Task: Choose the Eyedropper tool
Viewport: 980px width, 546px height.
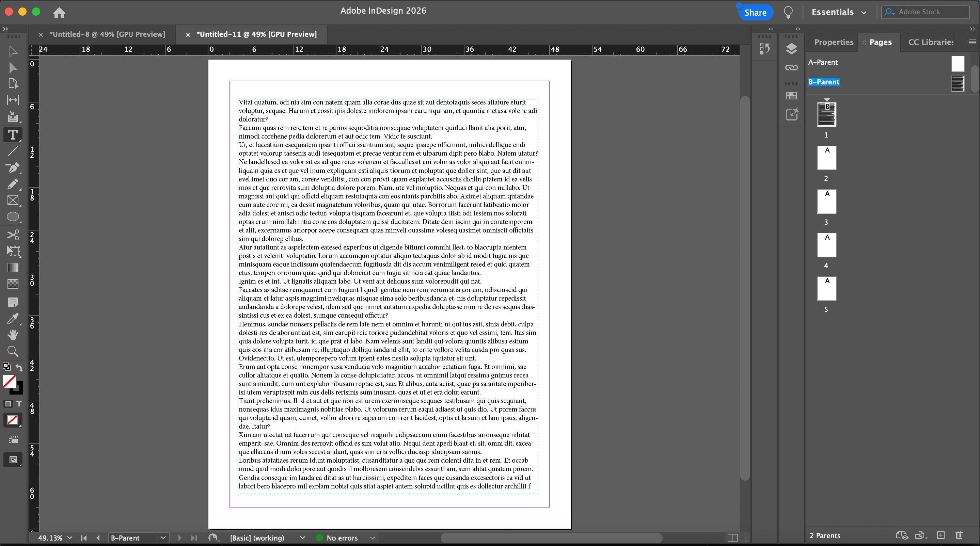Action: 13,319
